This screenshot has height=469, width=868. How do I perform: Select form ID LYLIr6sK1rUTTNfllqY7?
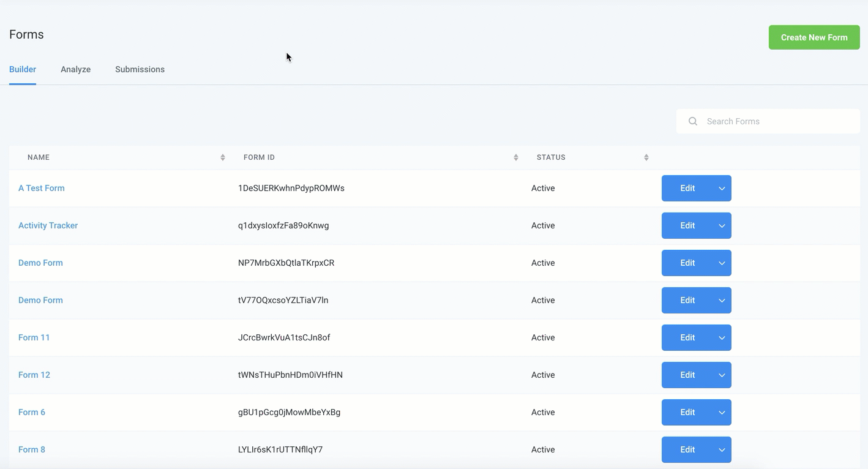(x=280, y=449)
